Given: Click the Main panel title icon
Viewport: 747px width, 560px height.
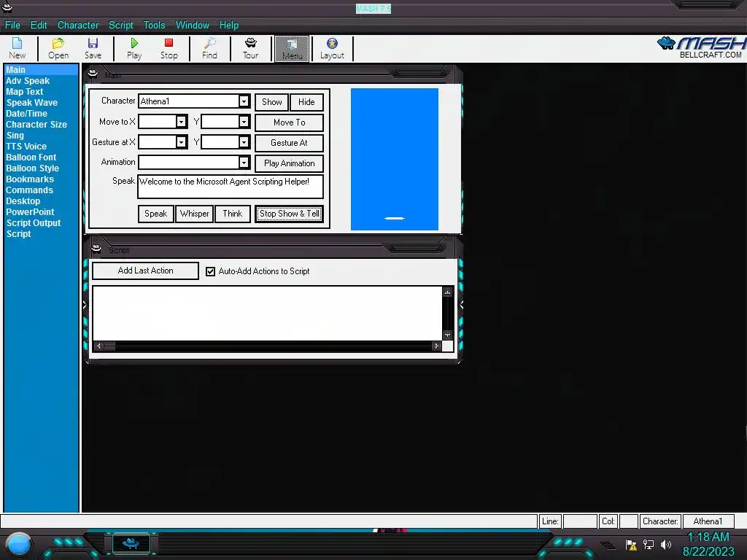Looking at the screenshot, I should (93, 74).
